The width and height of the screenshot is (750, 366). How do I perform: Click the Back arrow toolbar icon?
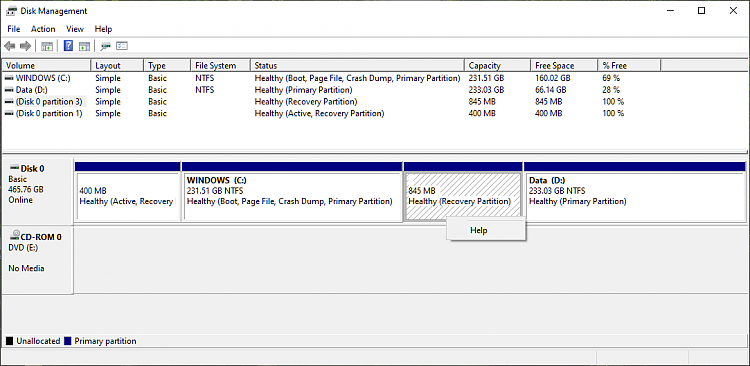click(x=10, y=46)
